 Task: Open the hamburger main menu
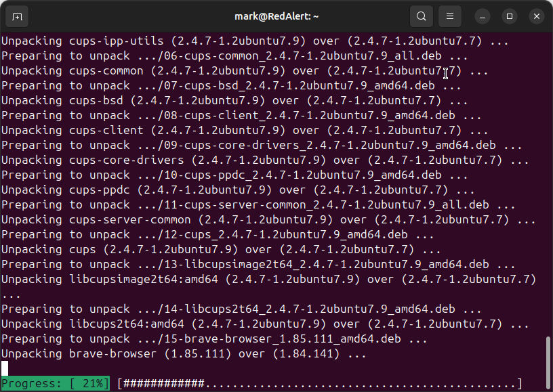coord(449,16)
